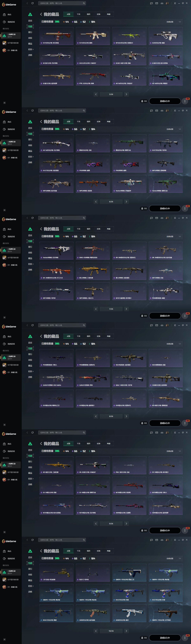This screenshot has width=191, height=644.
Task: Click back arrow beside 我的藏品 above 6/26 page
Action: pyautogui.click(x=41, y=121)
